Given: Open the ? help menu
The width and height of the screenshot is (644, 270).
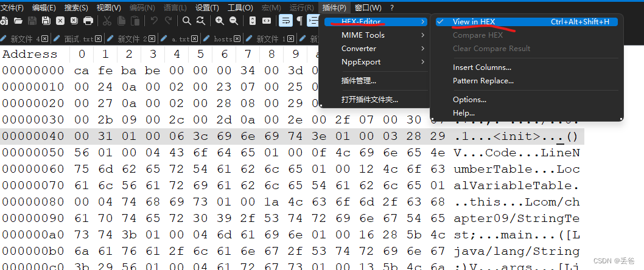Looking at the screenshot, I should tap(392, 8).
